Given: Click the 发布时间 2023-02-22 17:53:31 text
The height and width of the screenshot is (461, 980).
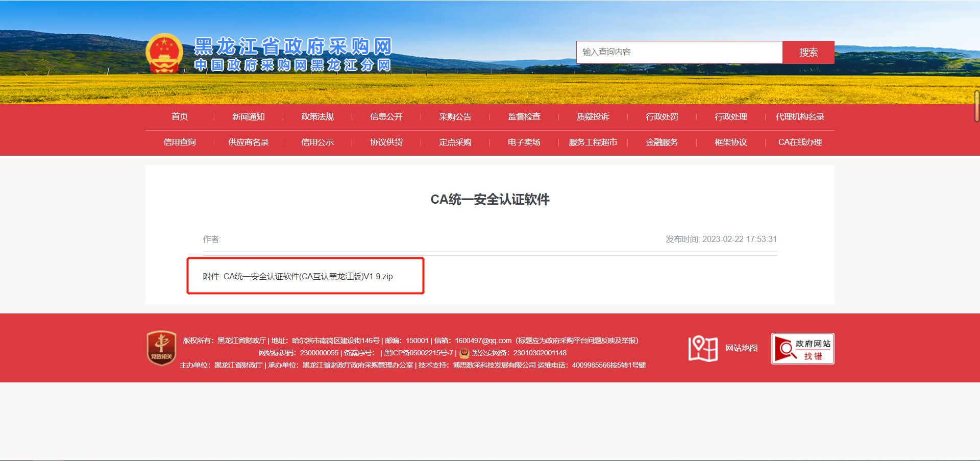Looking at the screenshot, I should coord(721,239).
